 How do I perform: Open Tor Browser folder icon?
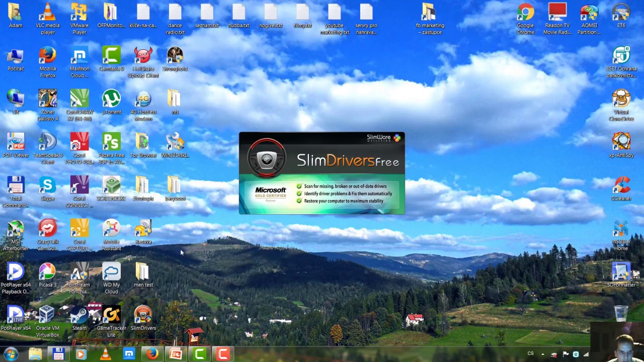pos(143,146)
